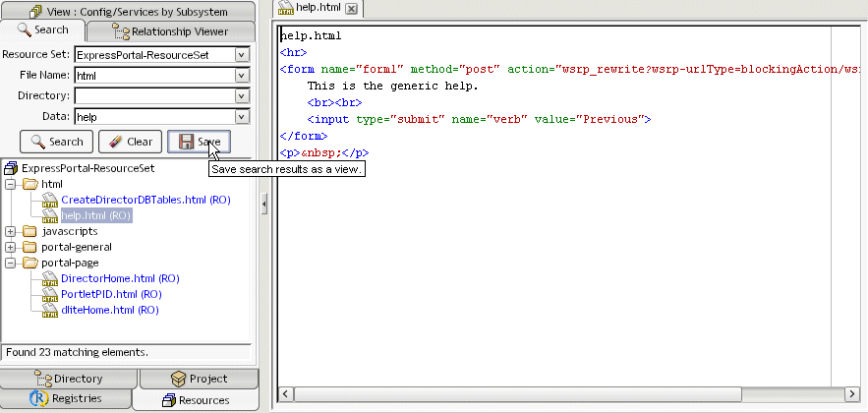Click the <p>&nbsp;</p> line
Screen dimensions: 868x413
tap(324, 152)
